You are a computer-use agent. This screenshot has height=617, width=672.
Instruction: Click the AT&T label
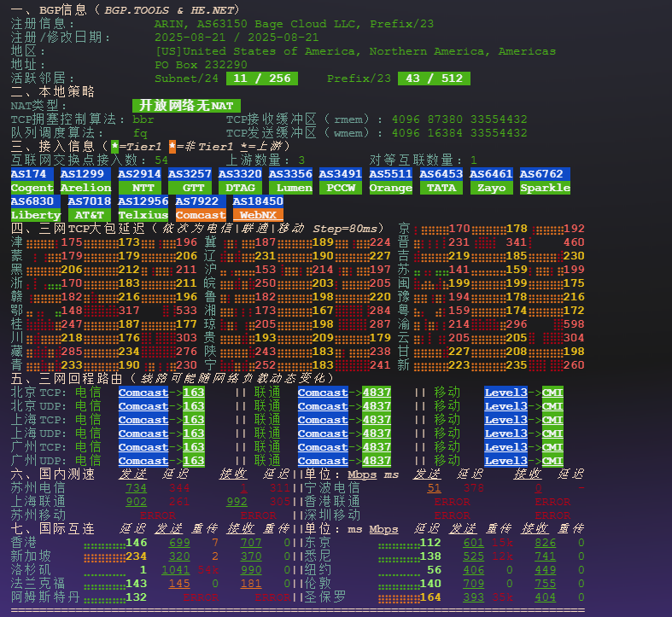pyautogui.click(x=89, y=215)
